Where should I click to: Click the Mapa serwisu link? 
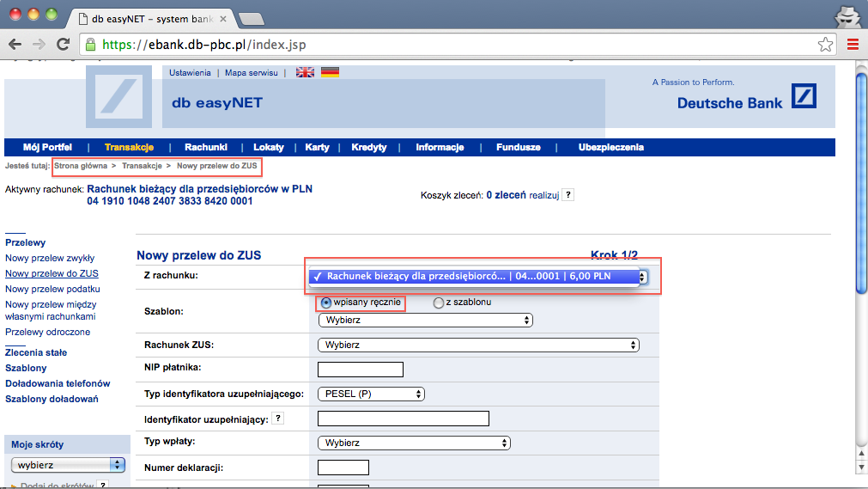pos(252,73)
